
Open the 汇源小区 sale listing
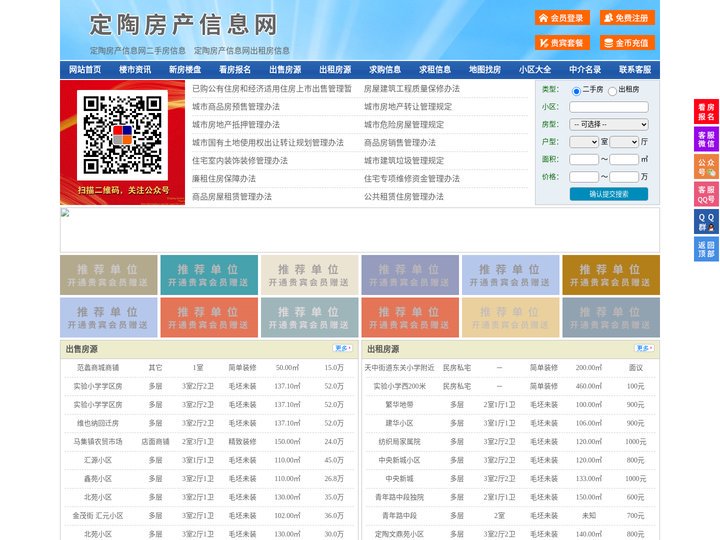point(98,460)
